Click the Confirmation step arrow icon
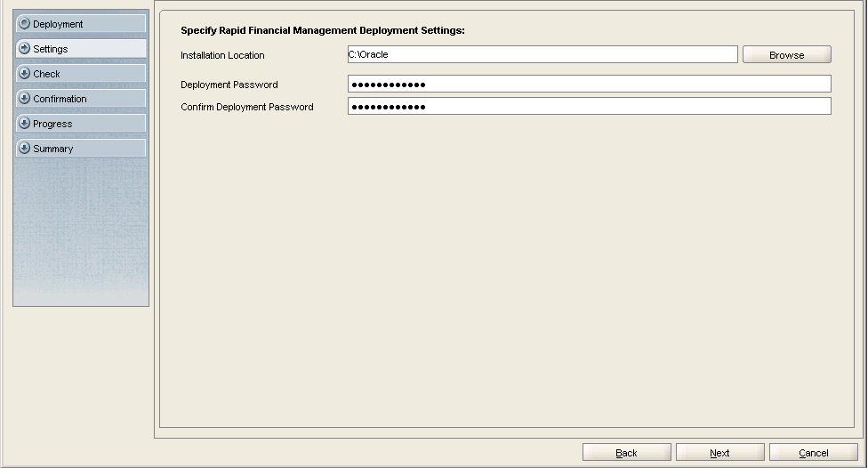868x468 pixels. pyautogui.click(x=24, y=98)
